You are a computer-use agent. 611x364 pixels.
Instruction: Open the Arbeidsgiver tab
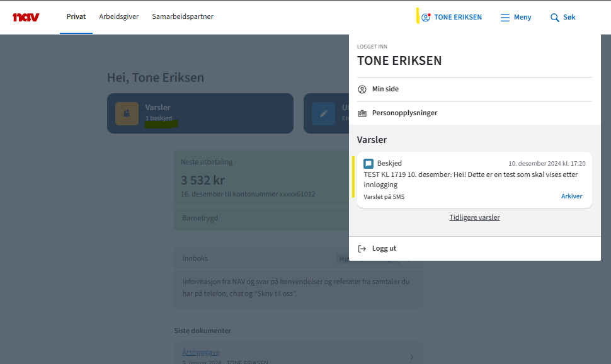click(x=119, y=16)
